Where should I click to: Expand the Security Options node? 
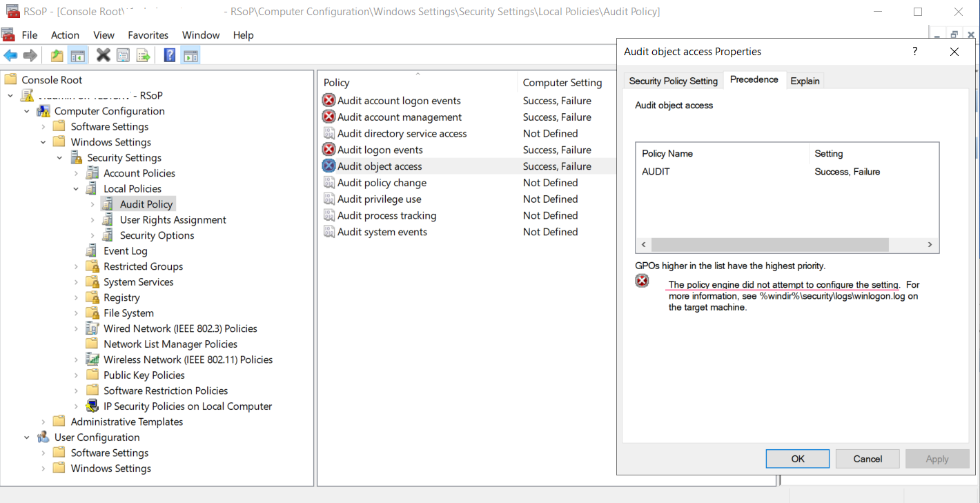92,235
